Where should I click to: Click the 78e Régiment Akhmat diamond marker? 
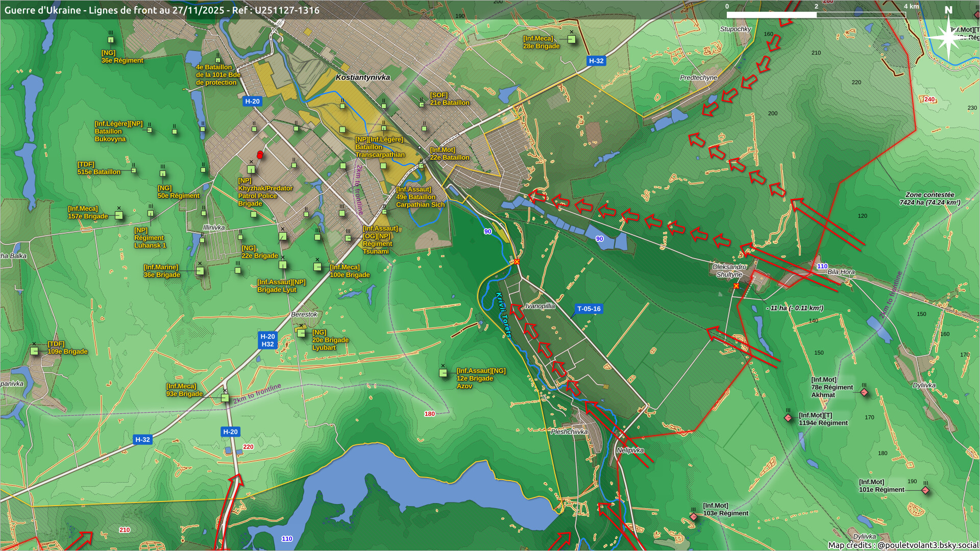click(x=864, y=392)
